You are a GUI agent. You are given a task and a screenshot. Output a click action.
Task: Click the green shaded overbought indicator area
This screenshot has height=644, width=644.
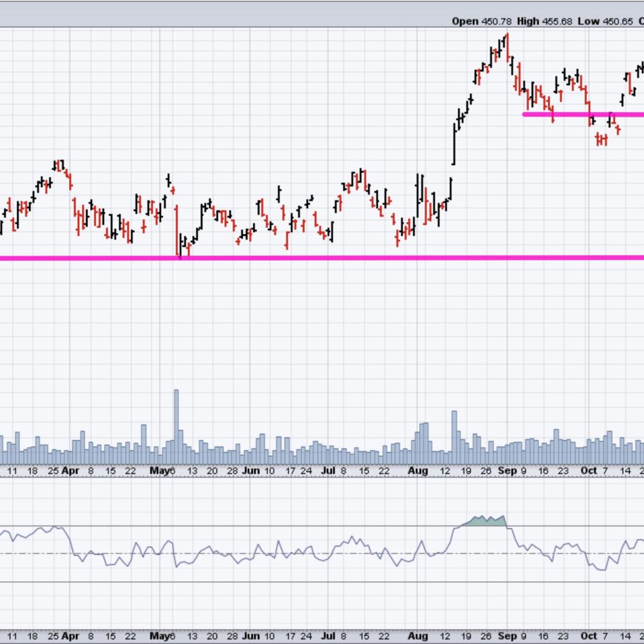click(484, 522)
